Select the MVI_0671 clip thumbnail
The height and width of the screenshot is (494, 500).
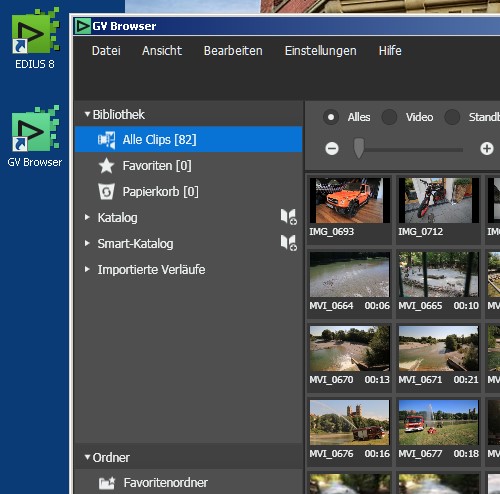(x=439, y=348)
